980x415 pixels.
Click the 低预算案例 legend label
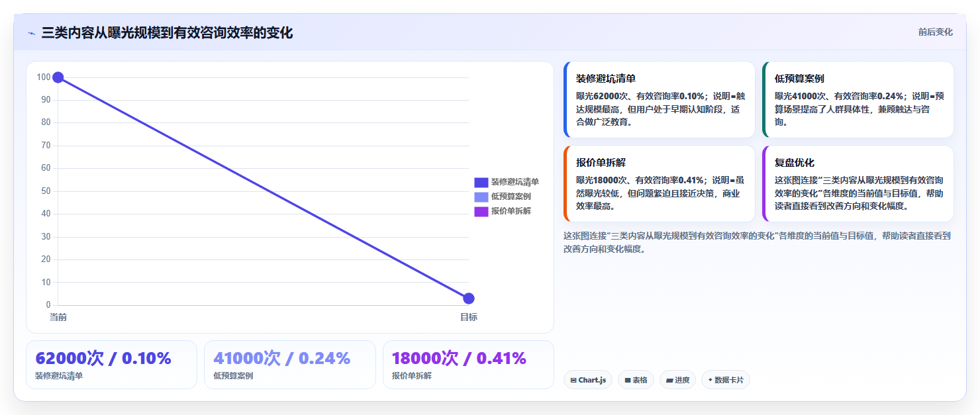click(511, 197)
